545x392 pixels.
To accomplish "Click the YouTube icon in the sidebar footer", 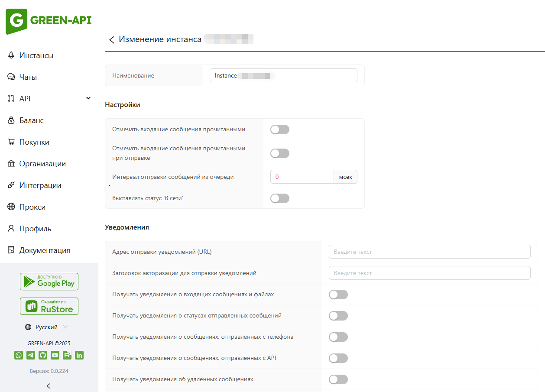I will tap(55, 355).
